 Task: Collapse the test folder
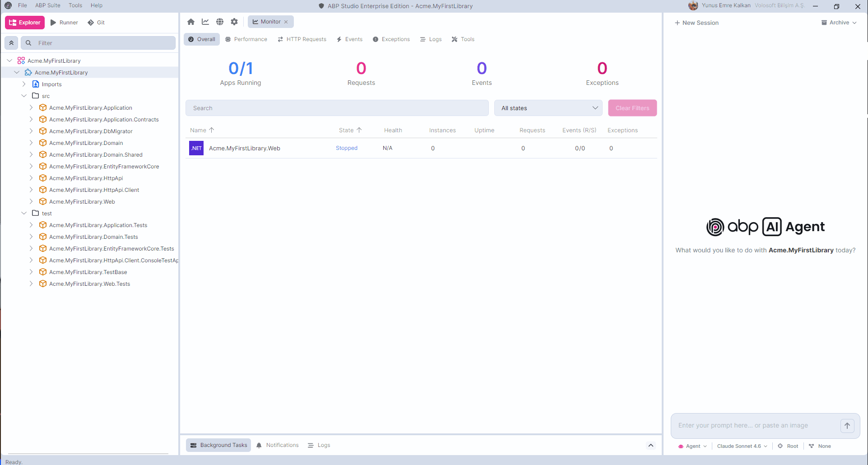pos(24,213)
